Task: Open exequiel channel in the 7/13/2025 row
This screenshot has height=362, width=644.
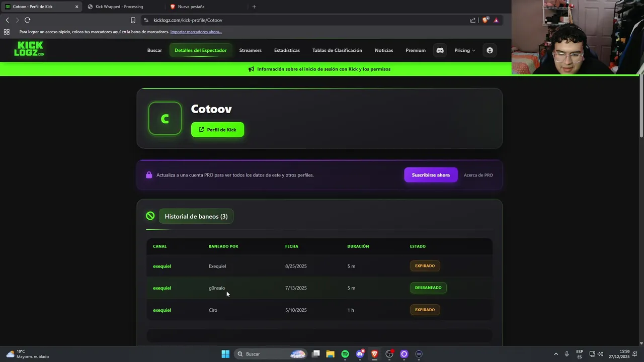Action: pyautogui.click(x=162, y=288)
